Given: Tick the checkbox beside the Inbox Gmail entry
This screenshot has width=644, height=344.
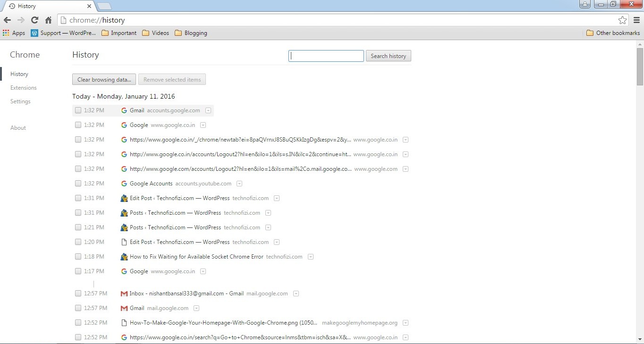Looking at the screenshot, I should (x=78, y=294).
